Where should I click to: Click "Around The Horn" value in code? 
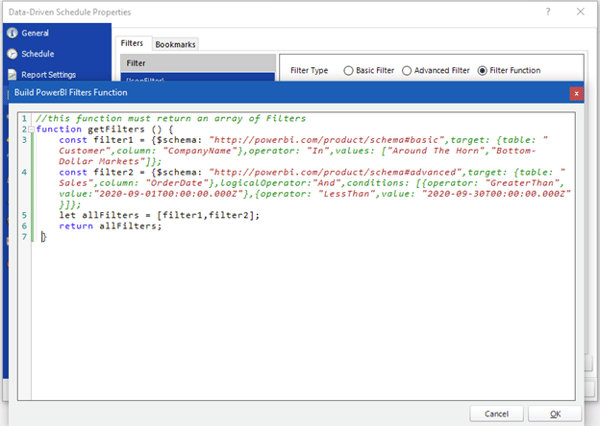434,151
